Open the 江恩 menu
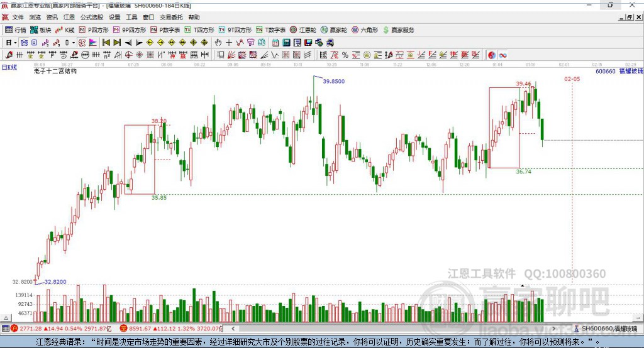The height and width of the screenshot is (348, 644). coord(69,17)
